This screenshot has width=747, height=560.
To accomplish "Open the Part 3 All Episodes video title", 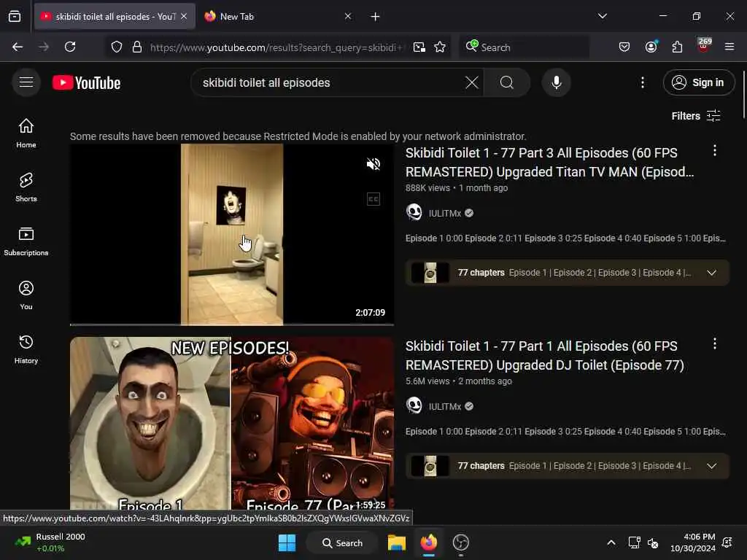I will coord(550,163).
